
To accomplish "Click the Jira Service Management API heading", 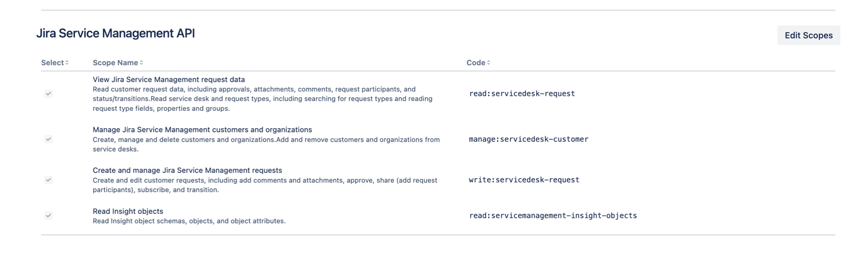I will (x=116, y=34).
